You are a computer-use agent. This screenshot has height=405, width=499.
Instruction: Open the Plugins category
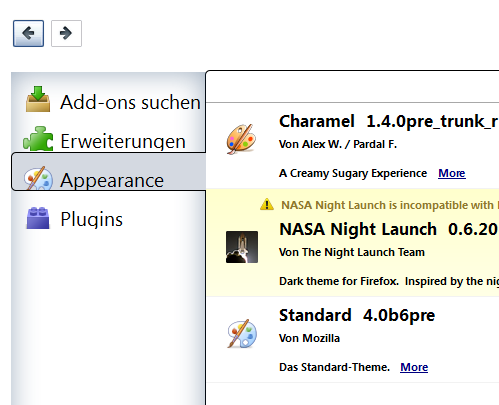pyautogui.click(x=92, y=219)
